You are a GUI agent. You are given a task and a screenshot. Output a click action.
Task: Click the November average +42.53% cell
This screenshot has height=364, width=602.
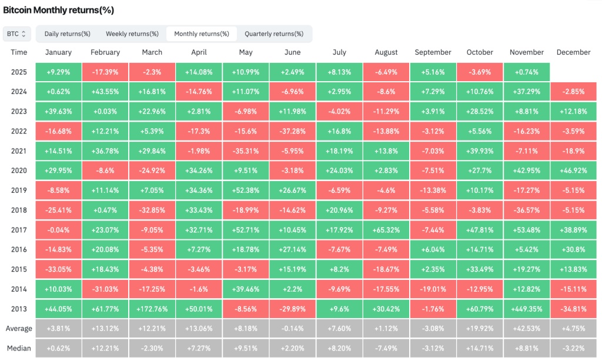pyautogui.click(x=527, y=328)
